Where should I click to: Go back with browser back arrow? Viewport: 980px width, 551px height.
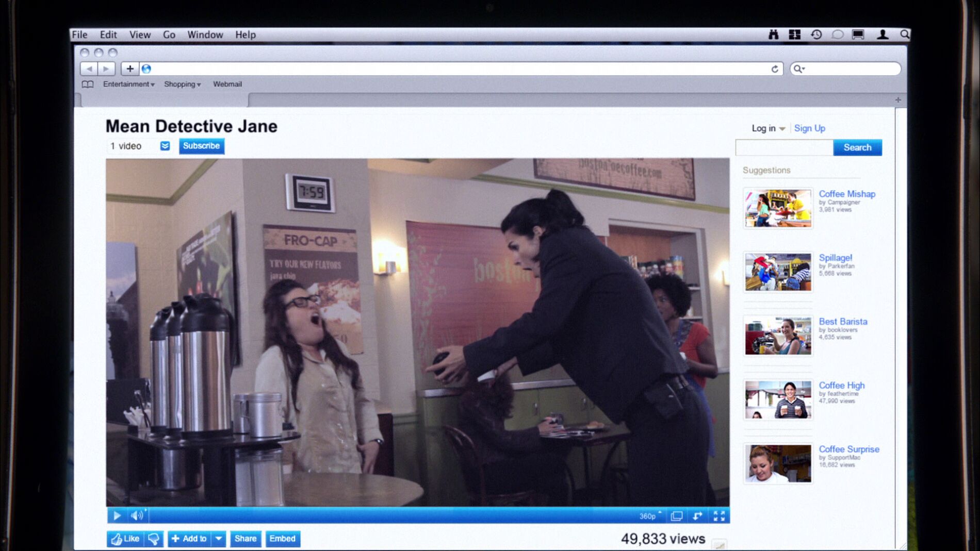[x=89, y=69]
